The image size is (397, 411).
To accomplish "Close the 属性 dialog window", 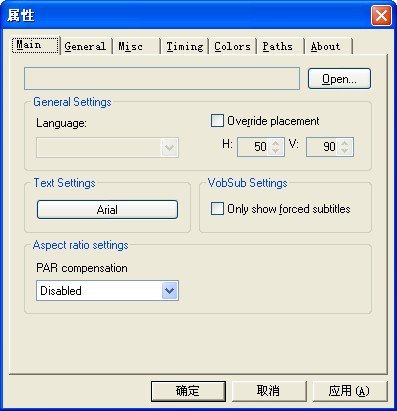I will click(x=381, y=15).
